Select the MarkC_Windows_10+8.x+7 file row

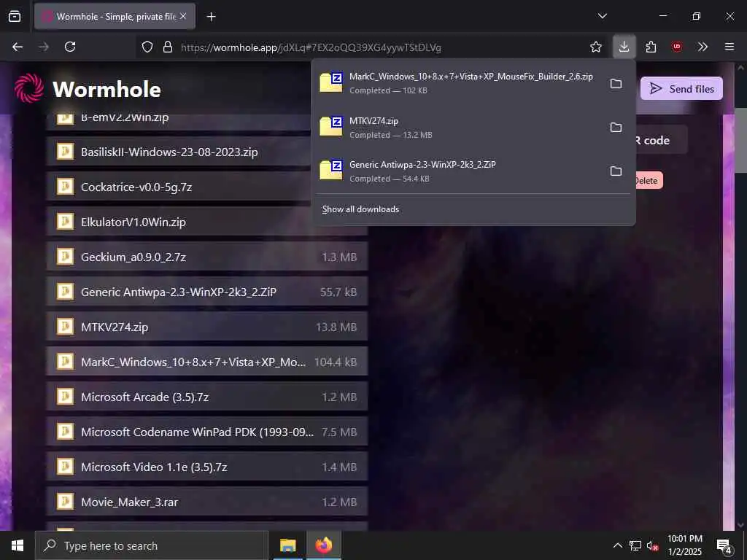[x=207, y=362]
